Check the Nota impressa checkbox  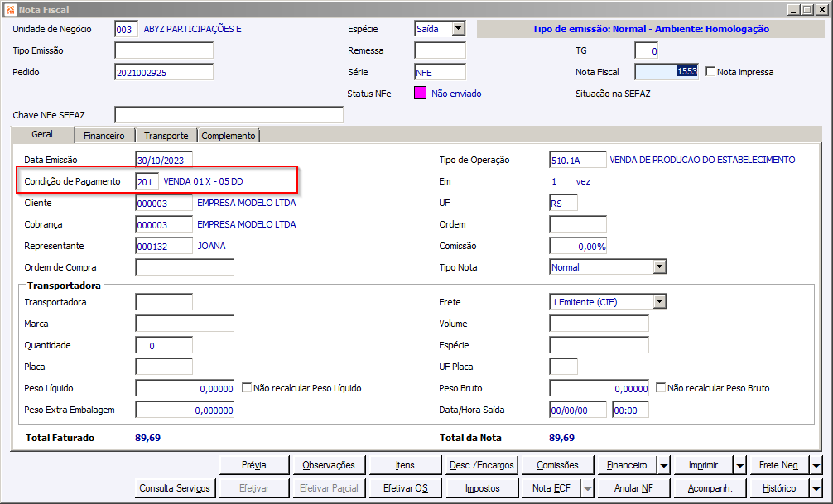point(710,71)
